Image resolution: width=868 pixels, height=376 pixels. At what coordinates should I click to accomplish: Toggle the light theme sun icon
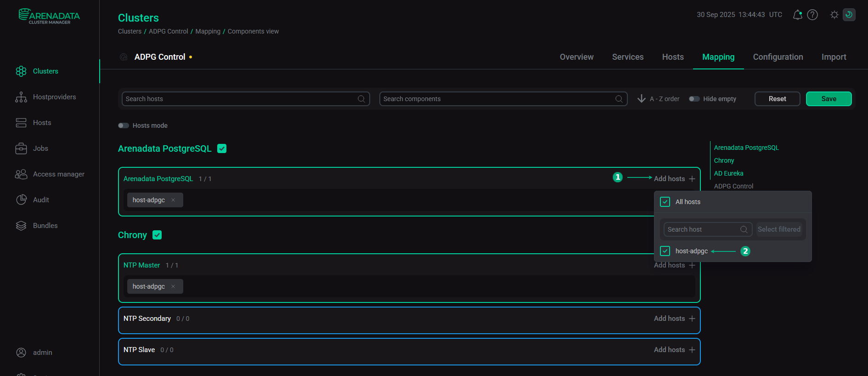point(834,15)
